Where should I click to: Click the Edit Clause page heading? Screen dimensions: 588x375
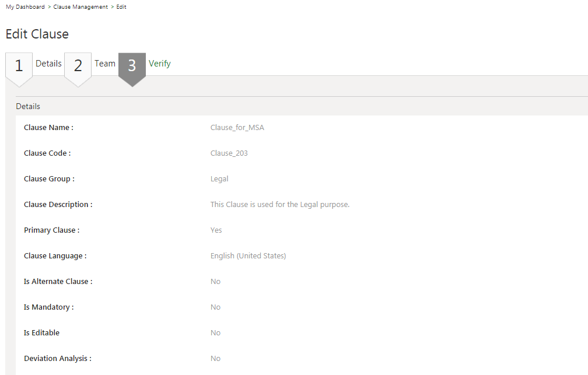click(37, 34)
